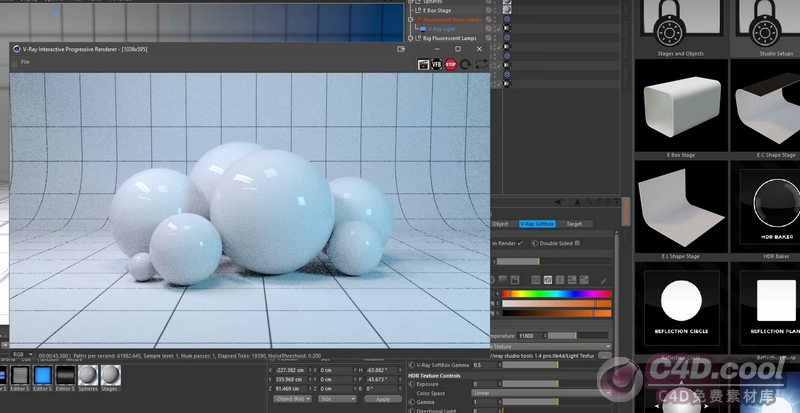Open the Size mode dropdown
The image size is (800, 413).
coord(338,399)
